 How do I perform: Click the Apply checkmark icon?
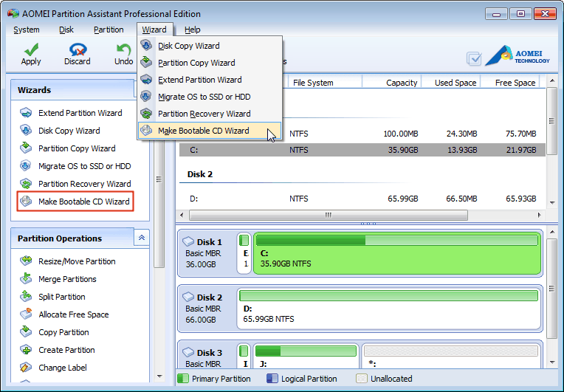[31, 49]
